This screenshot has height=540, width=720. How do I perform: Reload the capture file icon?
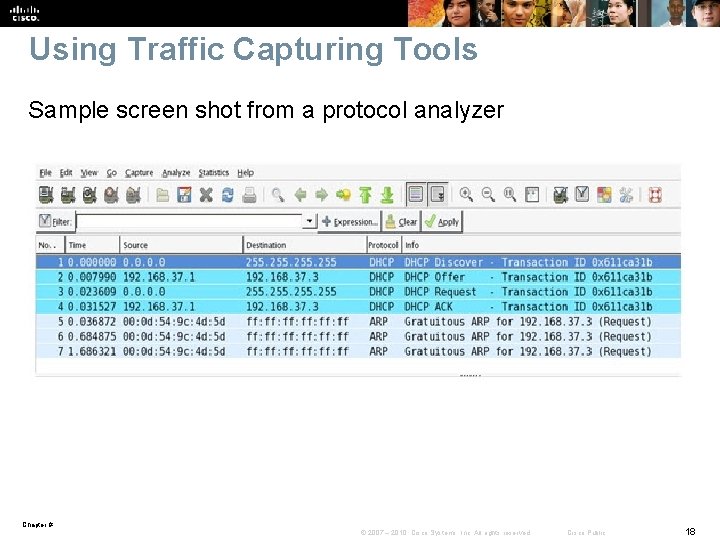(227, 195)
